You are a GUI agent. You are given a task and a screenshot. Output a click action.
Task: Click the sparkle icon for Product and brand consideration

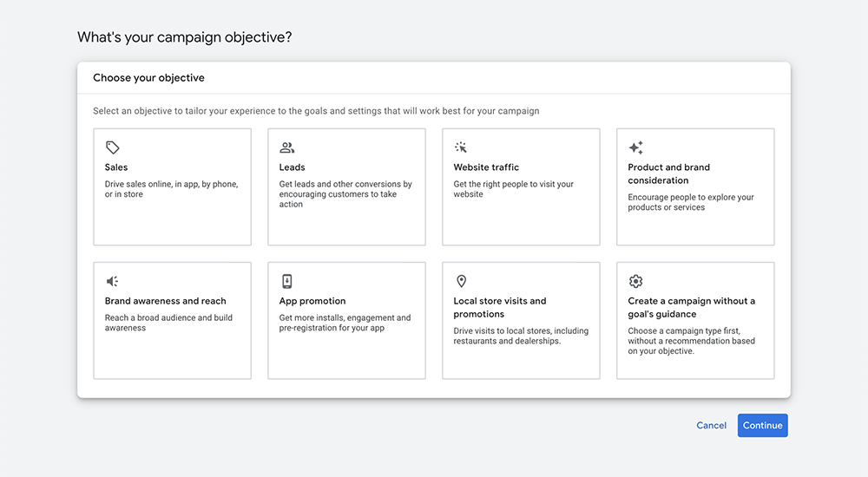635,147
